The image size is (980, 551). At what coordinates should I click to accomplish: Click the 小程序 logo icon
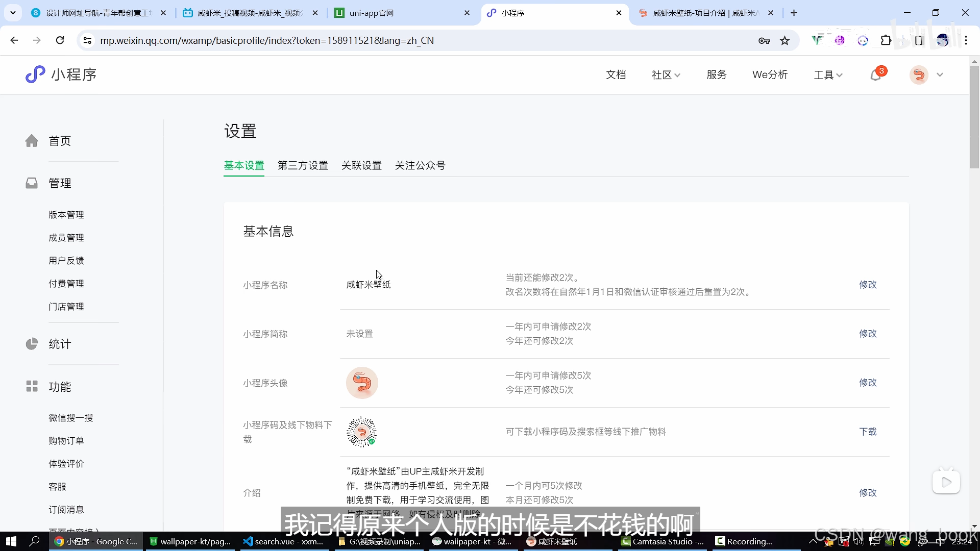(35, 74)
